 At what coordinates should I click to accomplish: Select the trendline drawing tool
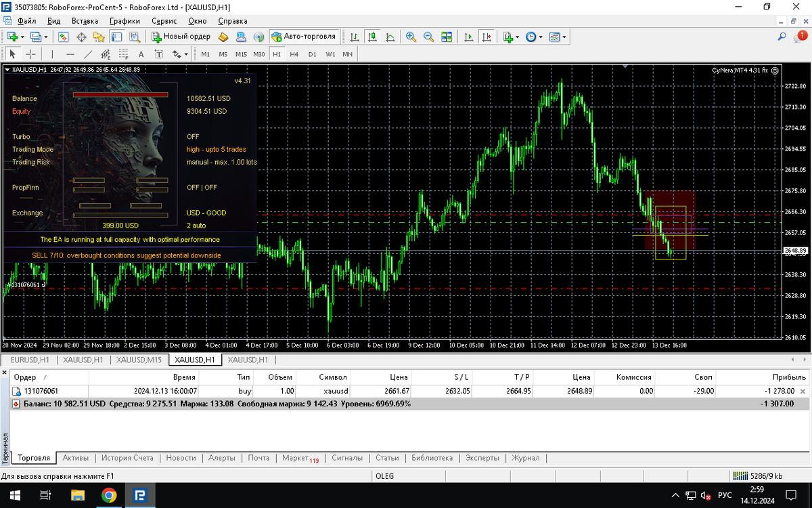pyautogui.click(x=89, y=54)
